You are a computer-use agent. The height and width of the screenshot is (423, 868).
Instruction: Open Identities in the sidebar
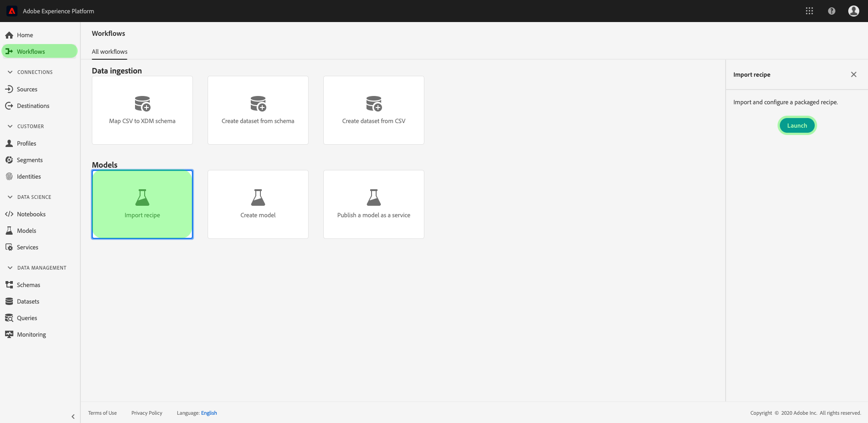(x=29, y=176)
